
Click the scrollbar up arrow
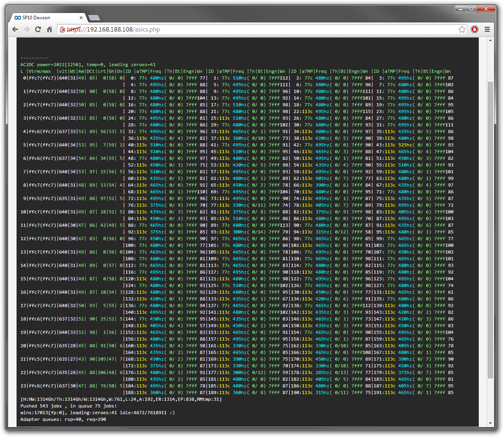click(491, 40)
